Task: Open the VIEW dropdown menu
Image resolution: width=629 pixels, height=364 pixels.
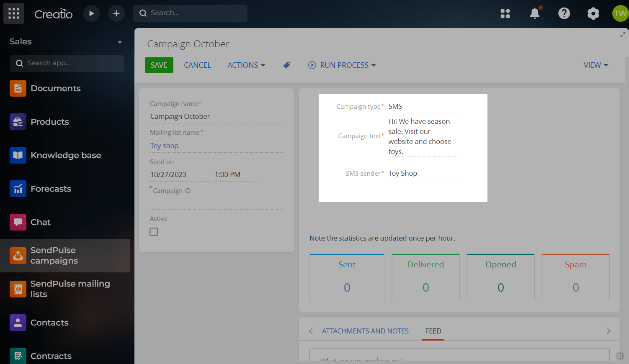Action: point(596,65)
